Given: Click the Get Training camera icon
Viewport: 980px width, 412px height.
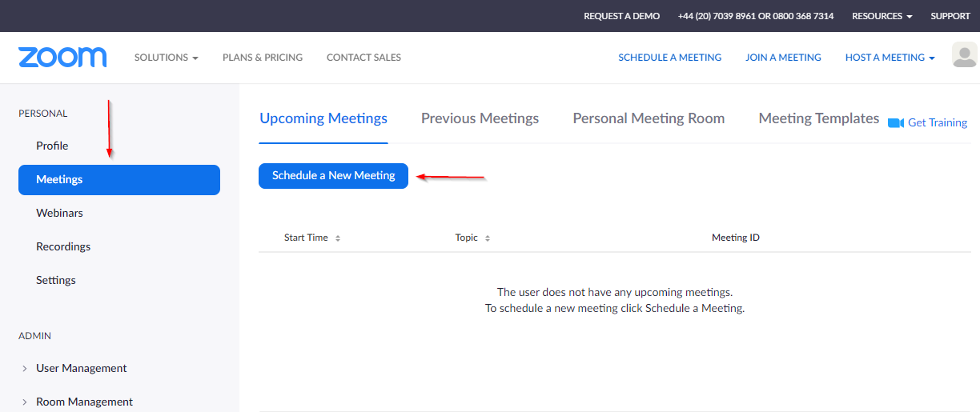Looking at the screenshot, I should [x=896, y=123].
